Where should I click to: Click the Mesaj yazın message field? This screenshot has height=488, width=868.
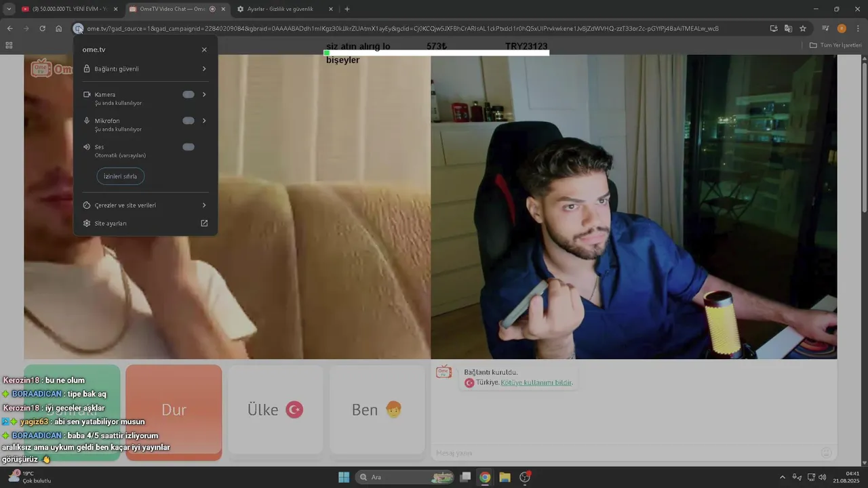[624, 453]
